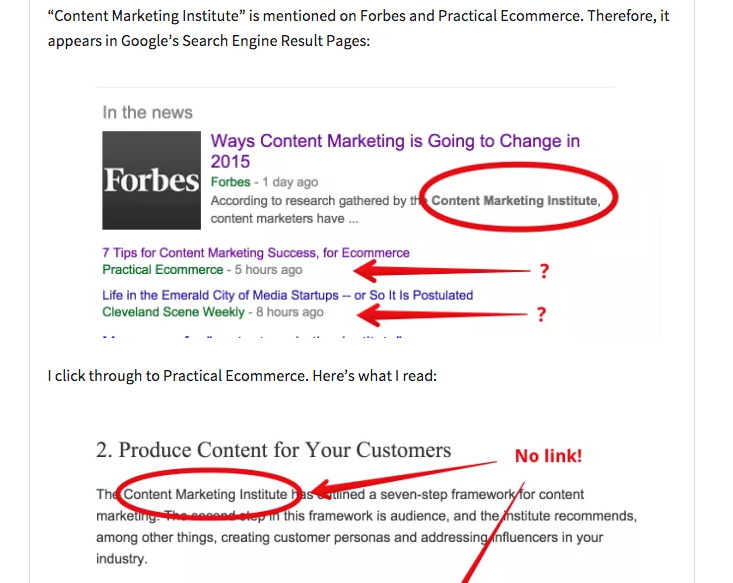Click the Practical Ecommerce source name
This screenshot has height=583, width=733.
click(x=163, y=270)
